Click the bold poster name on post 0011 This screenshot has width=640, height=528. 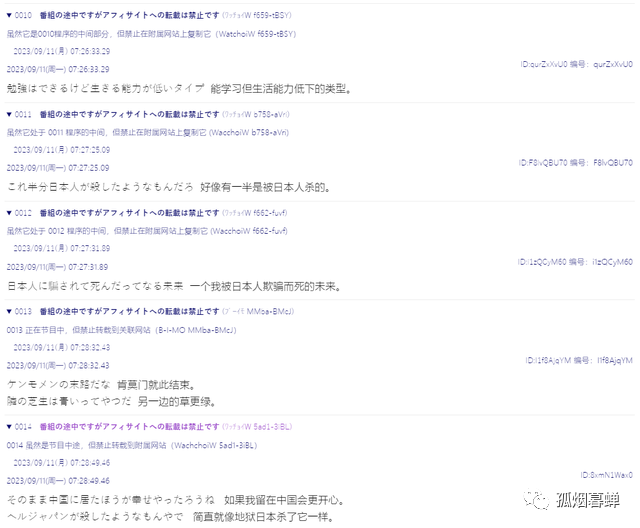(x=129, y=115)
